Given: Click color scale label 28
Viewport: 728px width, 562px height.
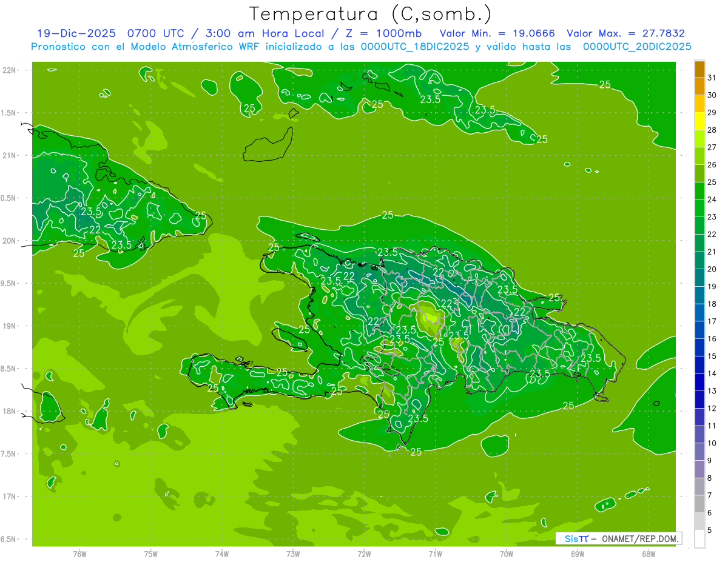Looking at the screenshot, I should [712, 130].
